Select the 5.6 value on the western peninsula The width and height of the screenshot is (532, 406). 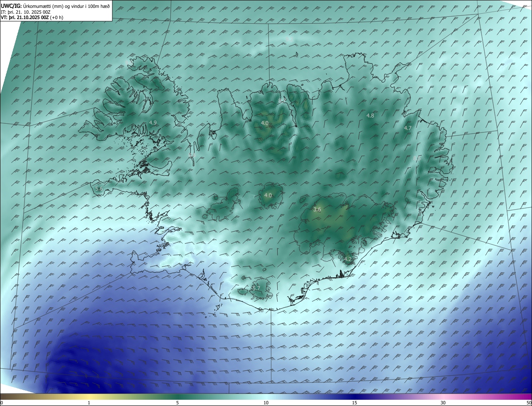[x=99, y=188]
